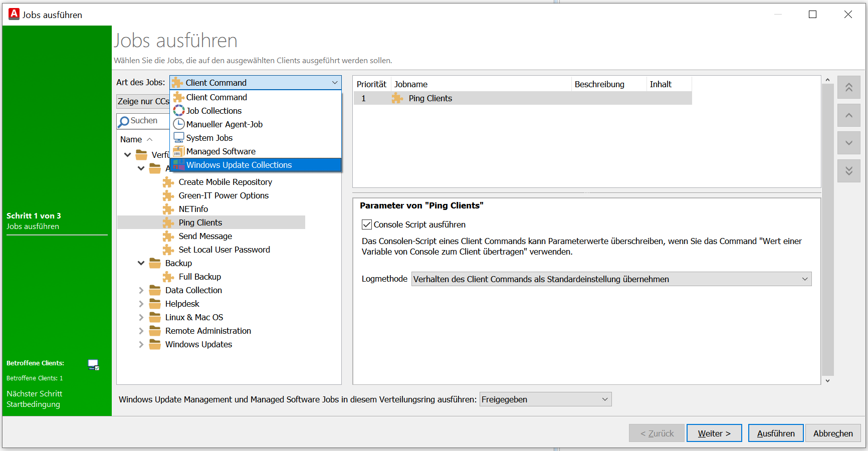Screen dimensions: 868x451
Task: Expand the Data Collection folder
Action: pyautogui.click(x=141, y=290)
